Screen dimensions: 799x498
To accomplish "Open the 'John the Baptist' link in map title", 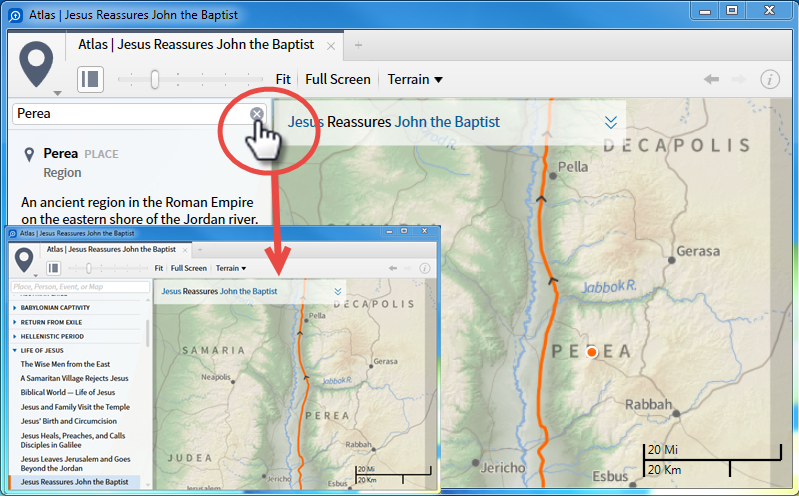I will 447,122.
